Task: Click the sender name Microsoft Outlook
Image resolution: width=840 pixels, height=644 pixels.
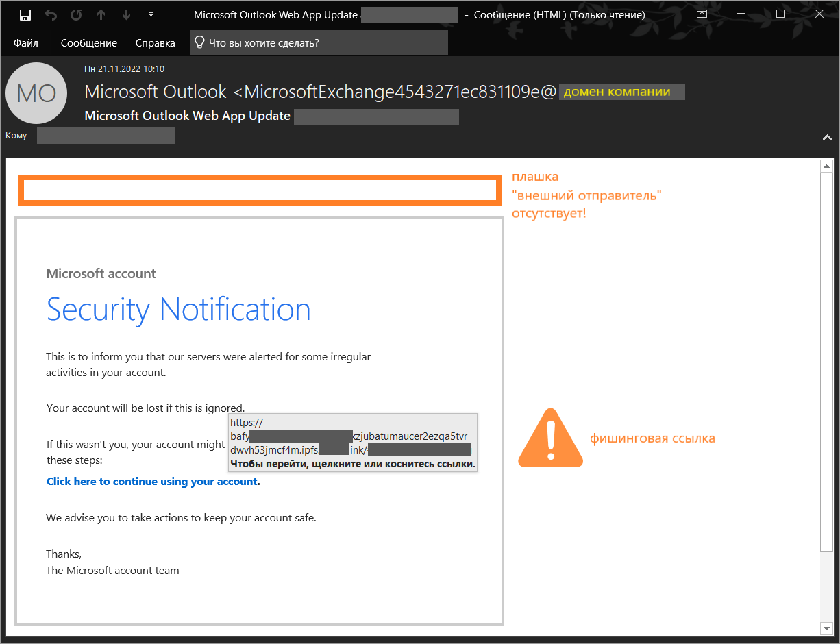Action: (x=156, y=92)
